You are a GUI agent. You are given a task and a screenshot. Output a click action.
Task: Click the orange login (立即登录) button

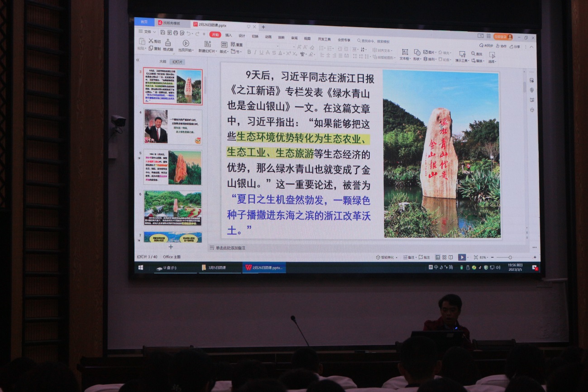(x=502, y=37)
